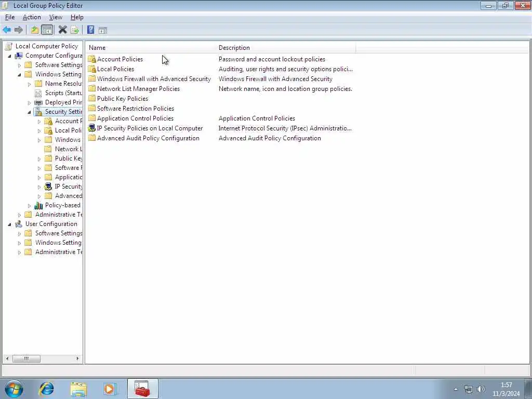
Task: Expand the Account Policies tree node
Action: click(39, 122)
